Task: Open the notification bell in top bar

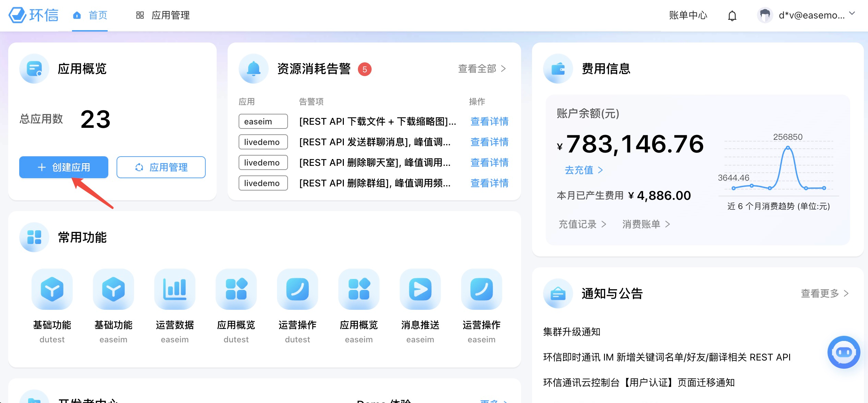Action: coord(732,15)
